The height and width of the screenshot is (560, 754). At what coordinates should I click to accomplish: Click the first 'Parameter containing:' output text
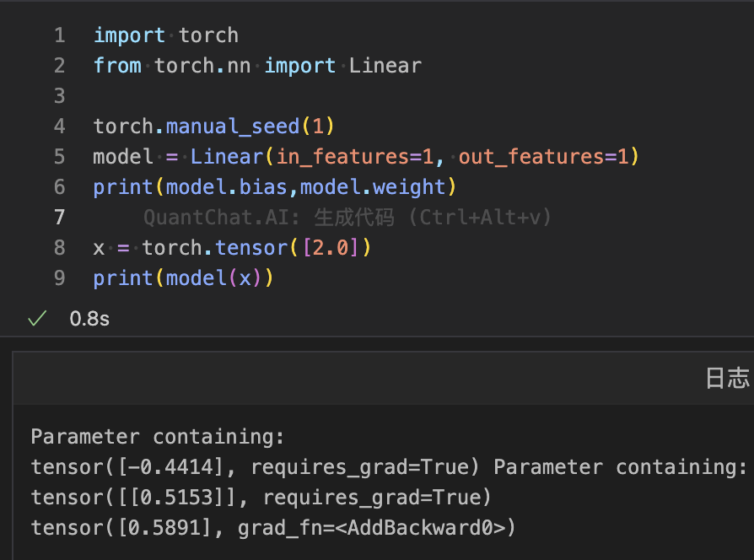pos(158,437)
